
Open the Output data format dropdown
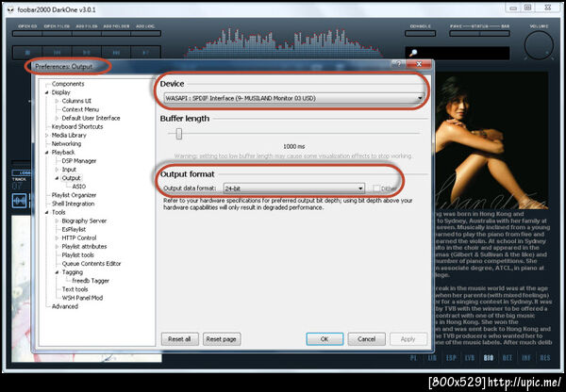[360, 188]
